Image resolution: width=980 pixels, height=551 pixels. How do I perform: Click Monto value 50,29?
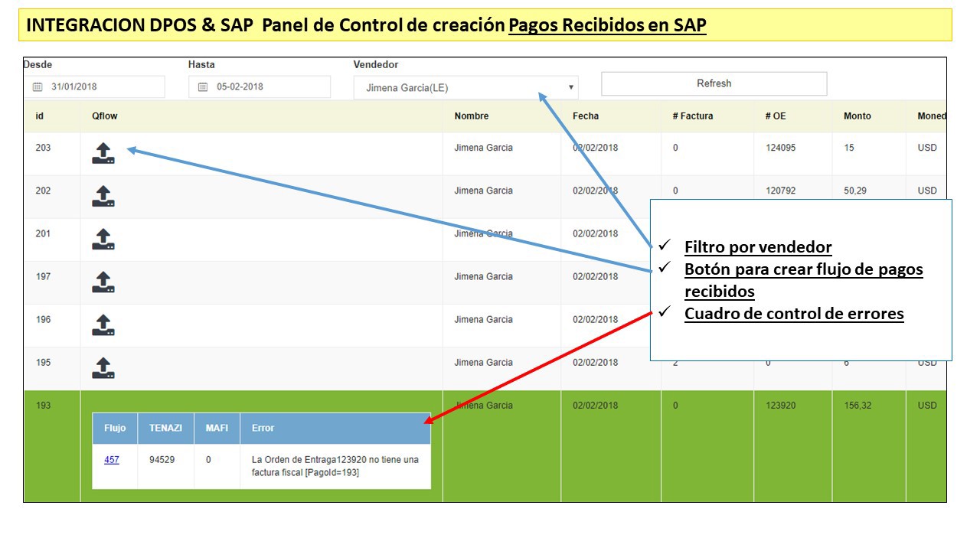(855, 191)
